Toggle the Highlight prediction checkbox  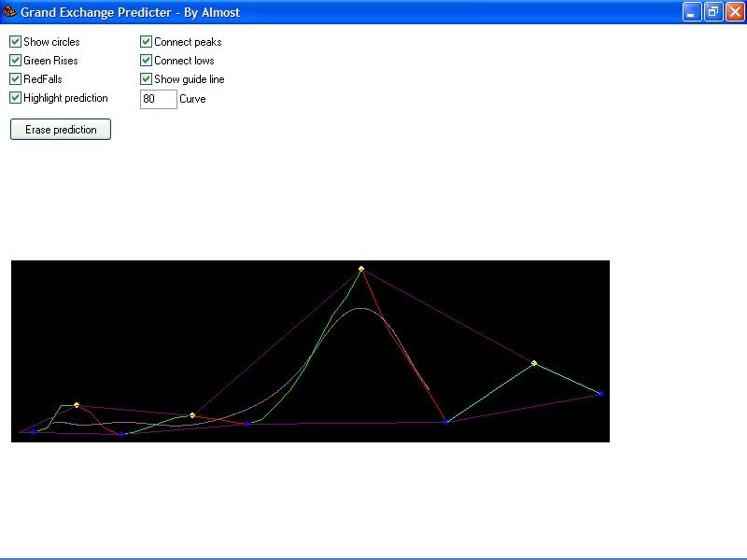tap(15, 98)
